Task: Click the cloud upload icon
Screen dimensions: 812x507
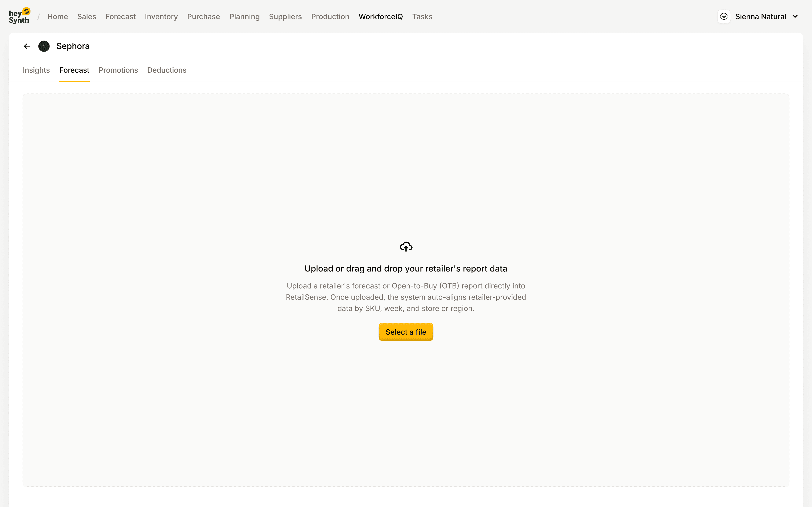Action: [x=406, y=247]
